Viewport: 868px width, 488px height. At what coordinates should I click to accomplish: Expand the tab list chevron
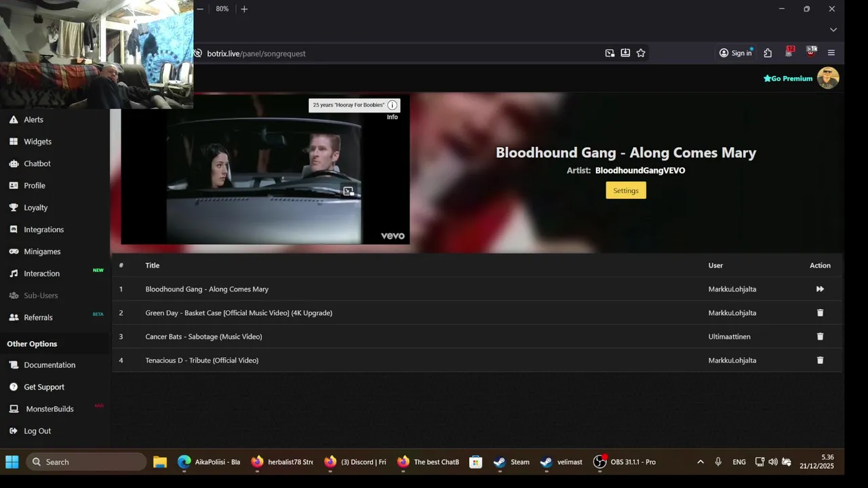[x=833, y=30]
